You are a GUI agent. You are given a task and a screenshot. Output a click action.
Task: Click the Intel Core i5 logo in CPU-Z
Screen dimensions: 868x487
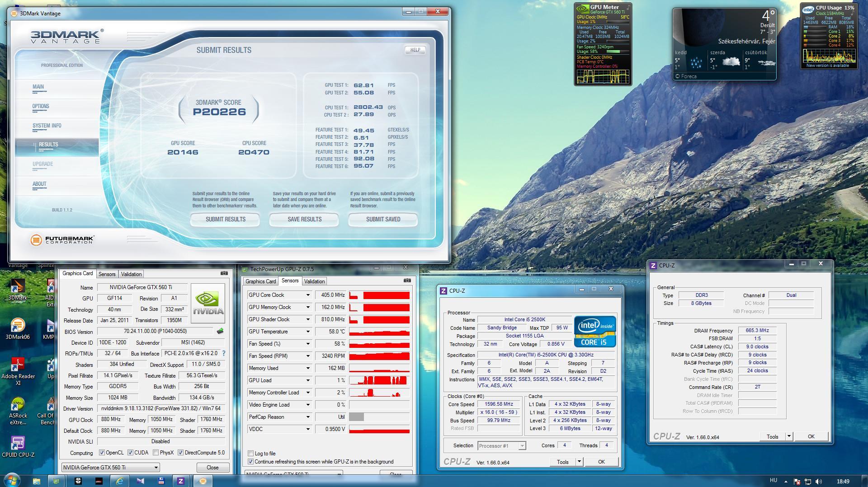pos(595,332)
